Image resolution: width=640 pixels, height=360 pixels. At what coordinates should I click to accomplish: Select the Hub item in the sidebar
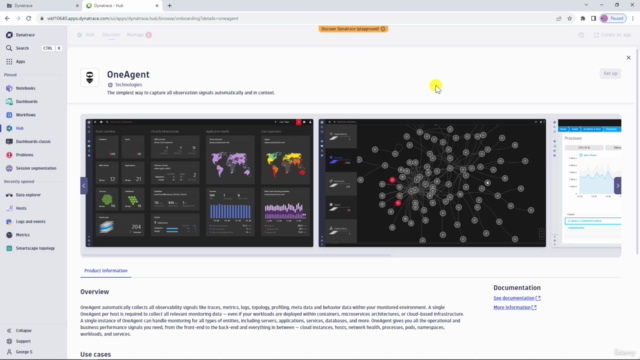pos(20,128)
